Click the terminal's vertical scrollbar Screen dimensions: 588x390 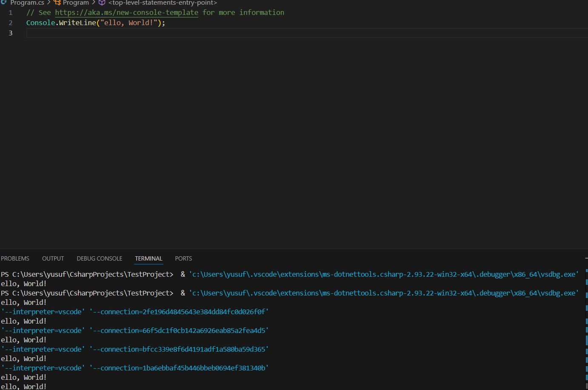click(x=586, y=328)
